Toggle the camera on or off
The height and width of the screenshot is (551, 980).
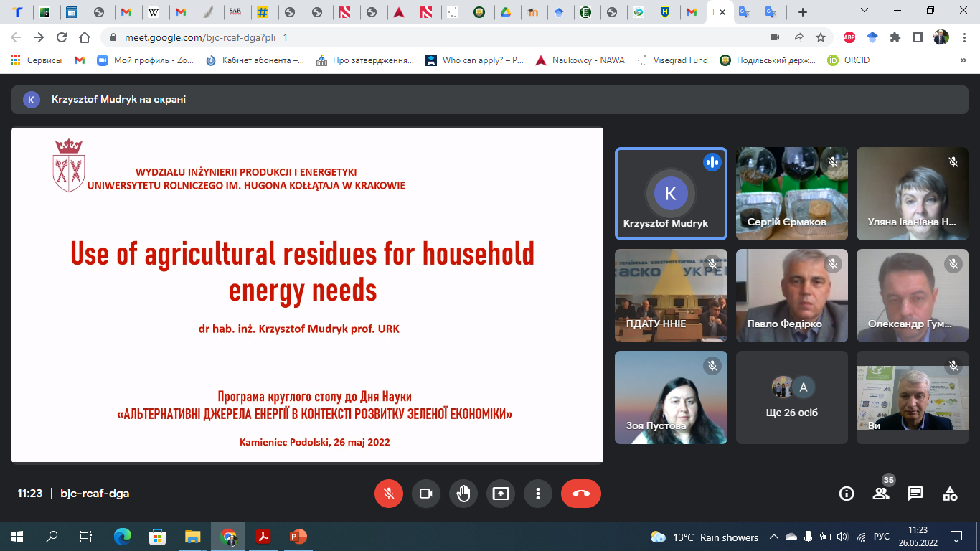point(426,494)
